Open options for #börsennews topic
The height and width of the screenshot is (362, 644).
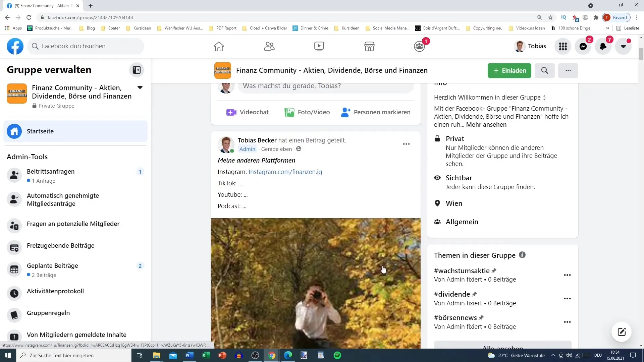(x=567, y=322)
